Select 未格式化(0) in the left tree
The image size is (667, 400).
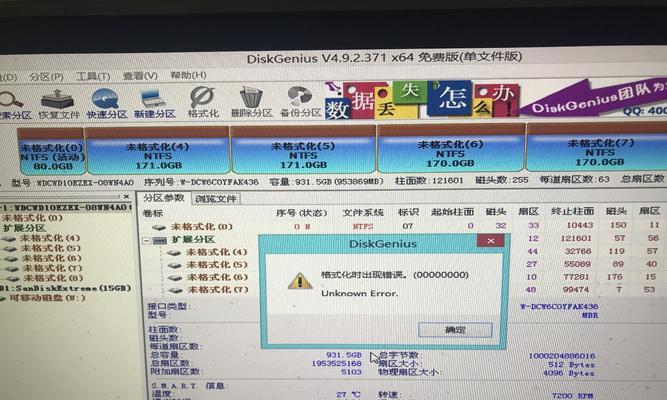pyautogui.click(x=32, y=218)
